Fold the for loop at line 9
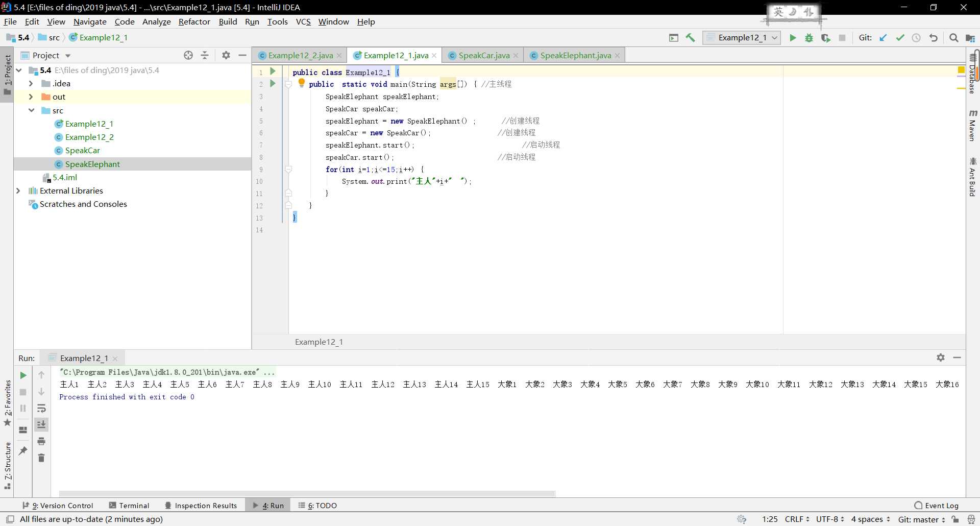The height and width of the screenshot is (526, 980). 288,170
